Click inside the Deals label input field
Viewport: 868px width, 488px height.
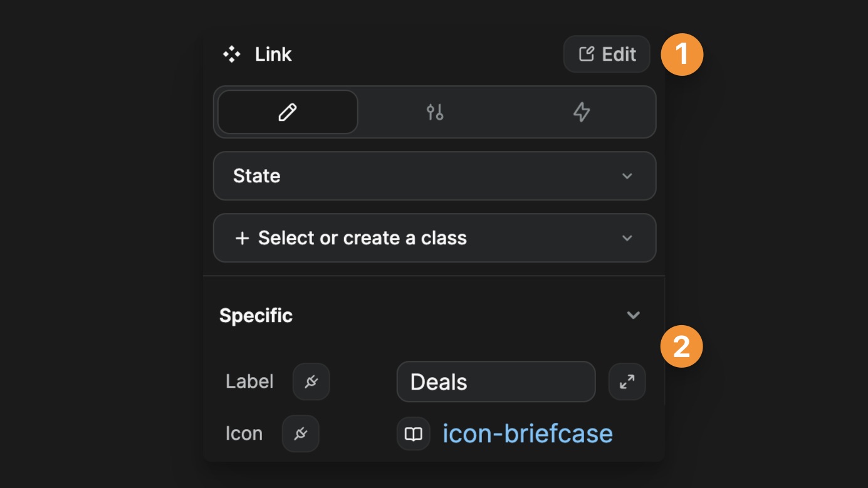coord(495,382)
